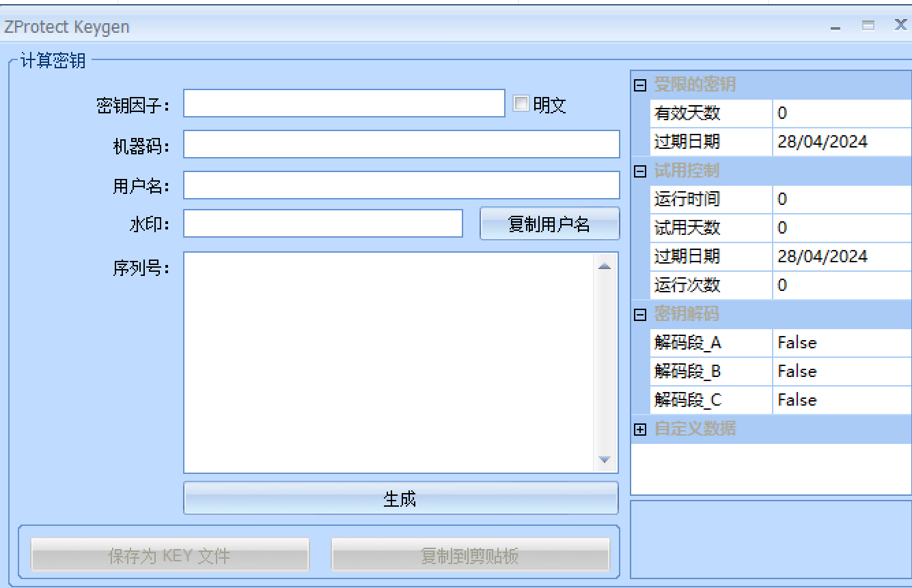This screenshot has width=912, height=588.
Task: Select the 有效天数 property label
Action: pyautogui.click(x=687, y=113)
